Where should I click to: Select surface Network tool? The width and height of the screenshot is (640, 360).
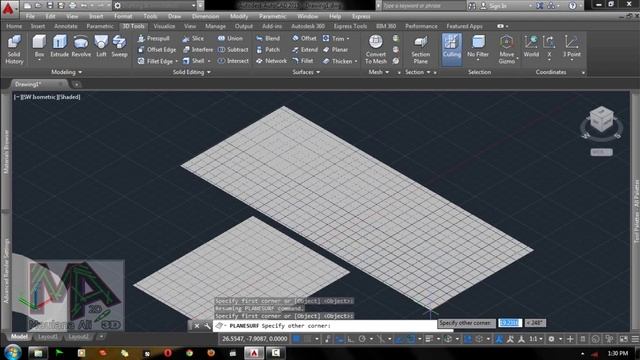coord(271,61)
